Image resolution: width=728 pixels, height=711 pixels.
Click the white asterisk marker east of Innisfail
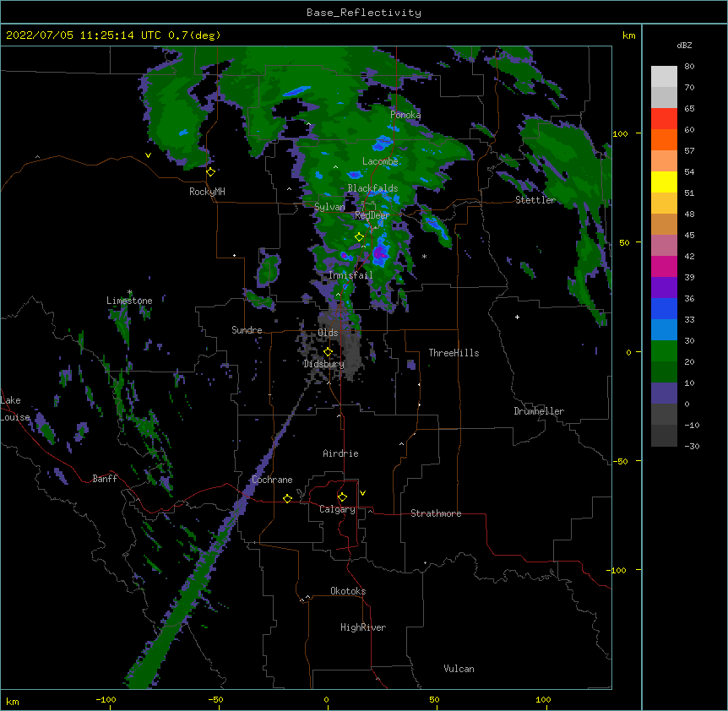424,257
